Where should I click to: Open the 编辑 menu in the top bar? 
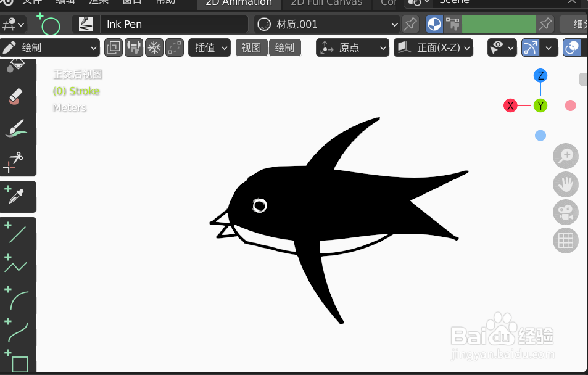[66, 2]
